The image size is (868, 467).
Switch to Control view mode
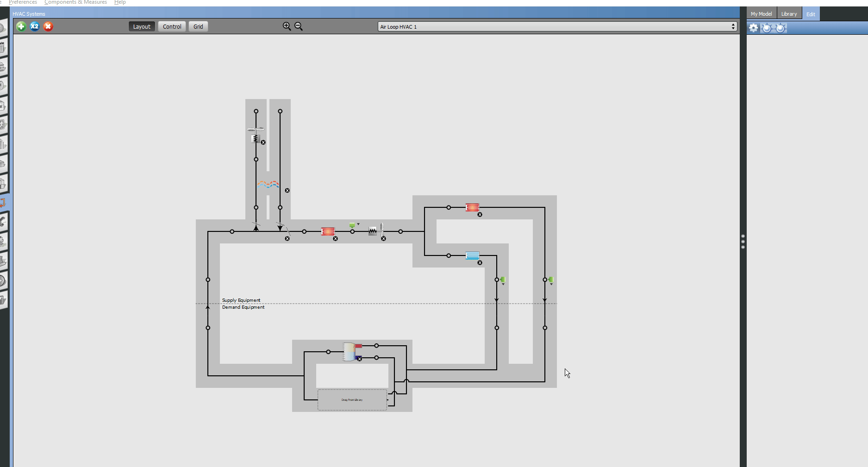point(172,26)
